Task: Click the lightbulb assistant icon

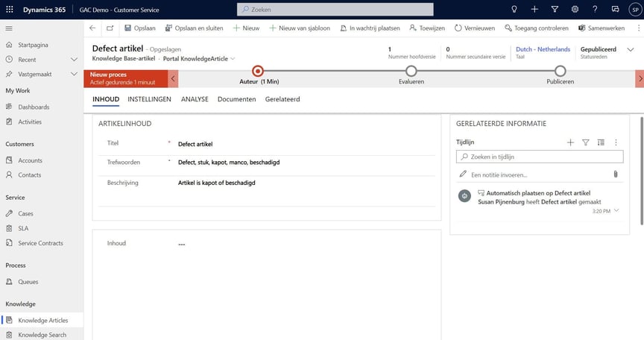Action: tap(514, 9)
